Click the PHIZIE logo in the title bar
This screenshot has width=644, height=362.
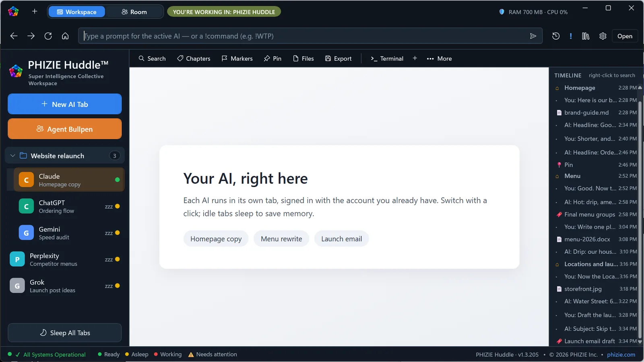point(13,11)
